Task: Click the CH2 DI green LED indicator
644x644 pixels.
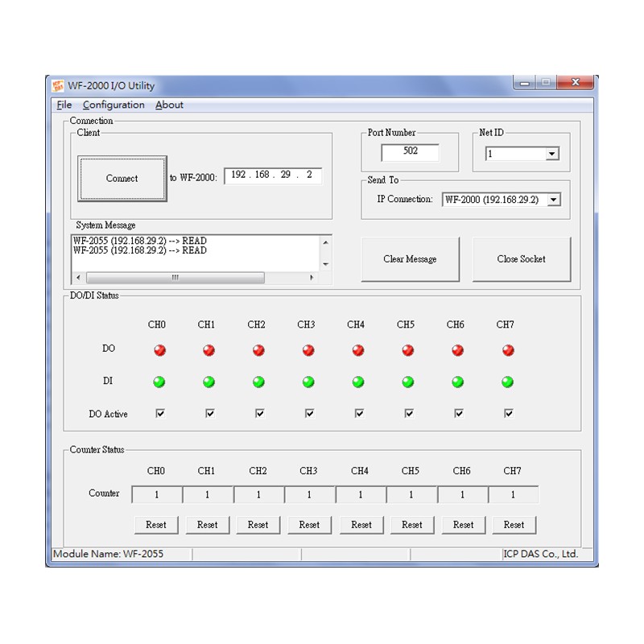Action: 258,382
